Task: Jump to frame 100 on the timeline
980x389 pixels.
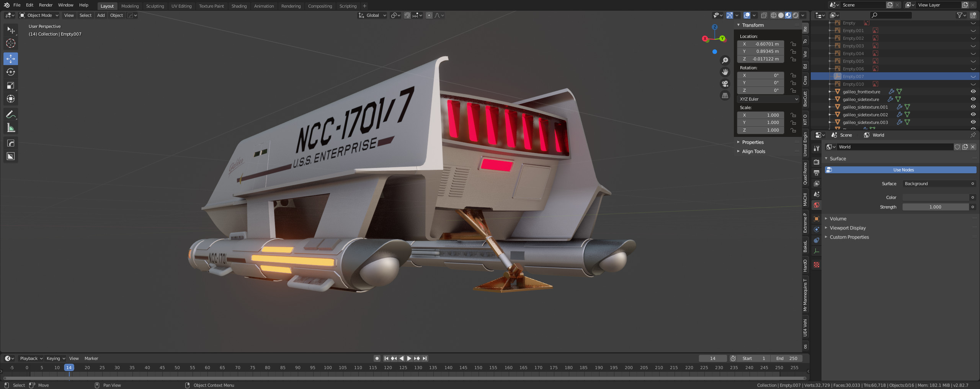Action: tap(327, 368)
